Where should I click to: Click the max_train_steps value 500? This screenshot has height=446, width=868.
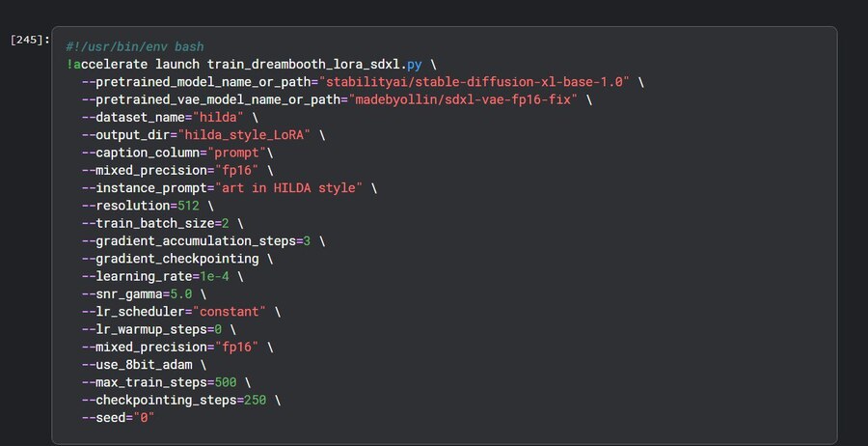point(226,381)
